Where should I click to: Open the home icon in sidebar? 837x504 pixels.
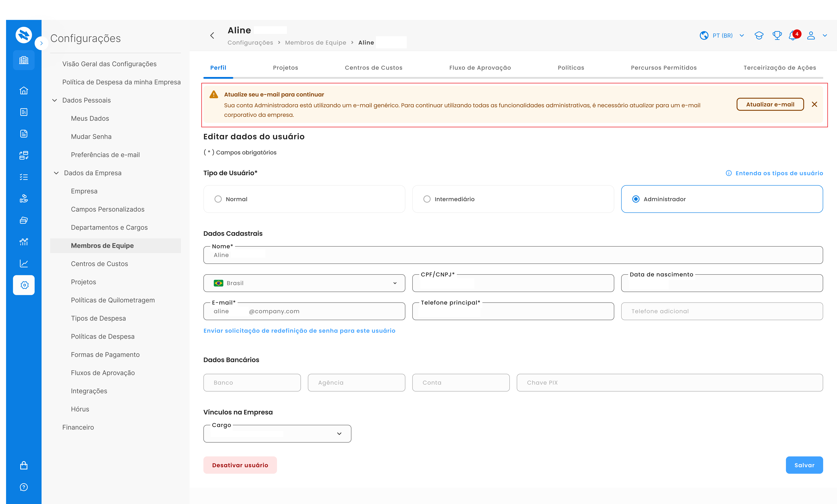pyautogui.click(x=24, y=91)
